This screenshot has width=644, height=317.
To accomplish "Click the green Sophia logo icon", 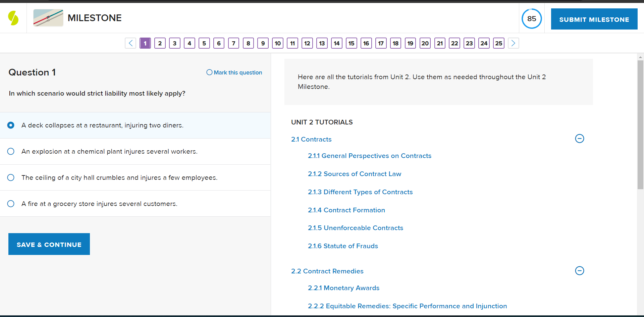I will 13,18.
